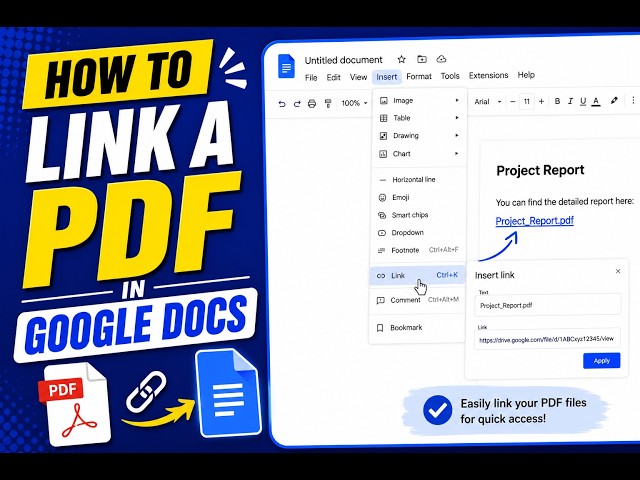Choose Comment from Insert menu
Screen dimensions: 640x480
point(417,300)
